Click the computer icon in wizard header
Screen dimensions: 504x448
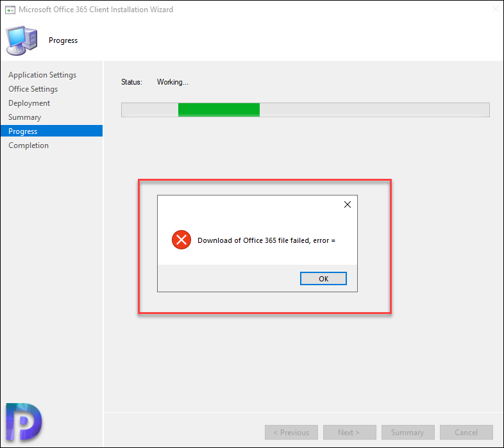click(22, 40)
